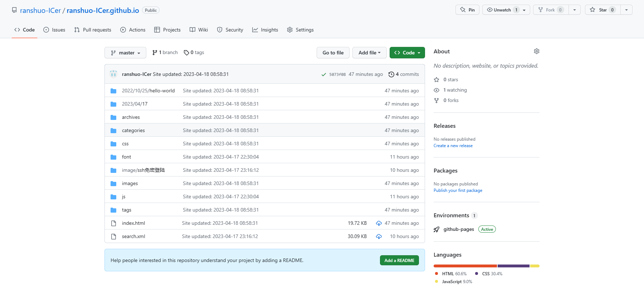Open the master branch dropdown

pyautogui.click(x=125, y=53)
